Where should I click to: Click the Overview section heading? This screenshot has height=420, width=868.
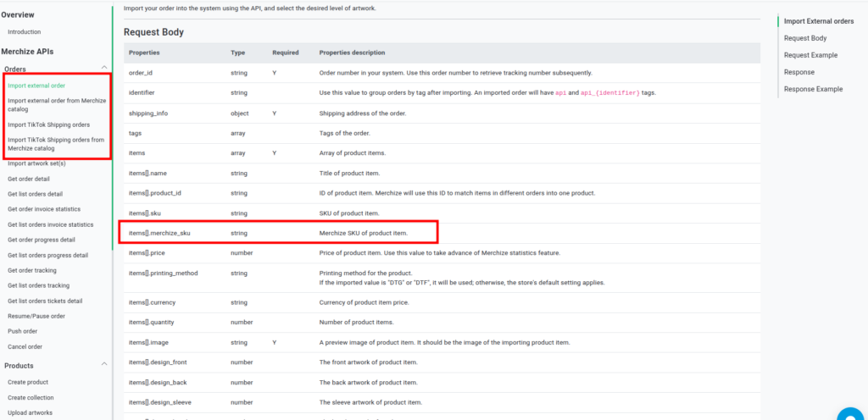(17, 14)
